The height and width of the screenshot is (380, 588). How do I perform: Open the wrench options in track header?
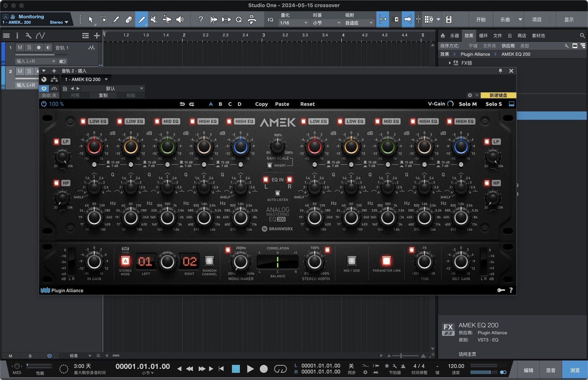tap(28, 36)
